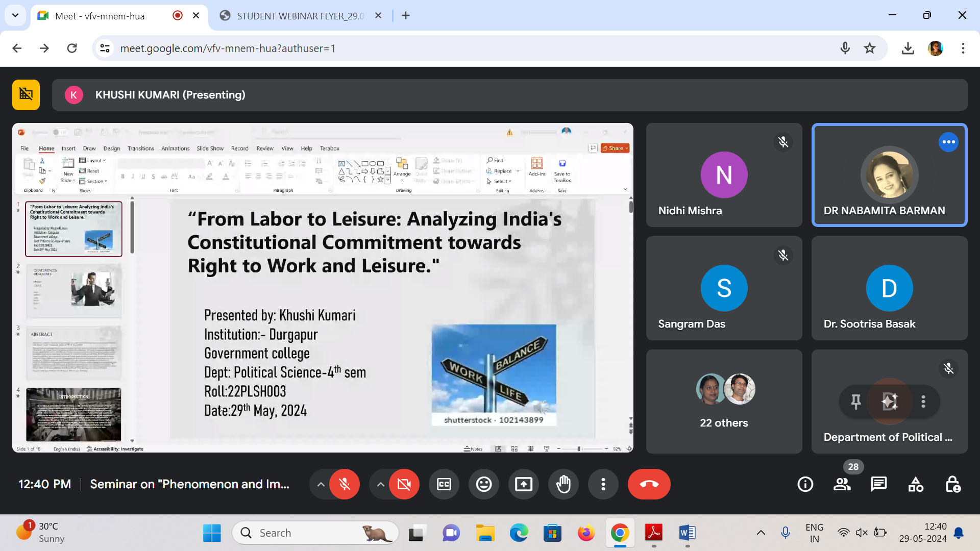Click the Present now screen share icon
This screenshot has height=551, width=980.
(523, 484)
